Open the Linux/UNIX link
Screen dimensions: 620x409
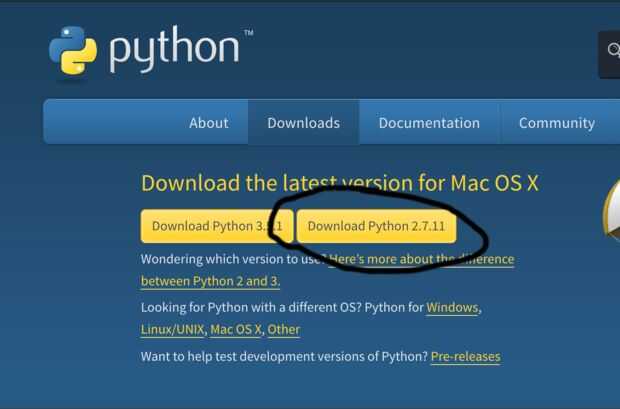tap(173, 329)
